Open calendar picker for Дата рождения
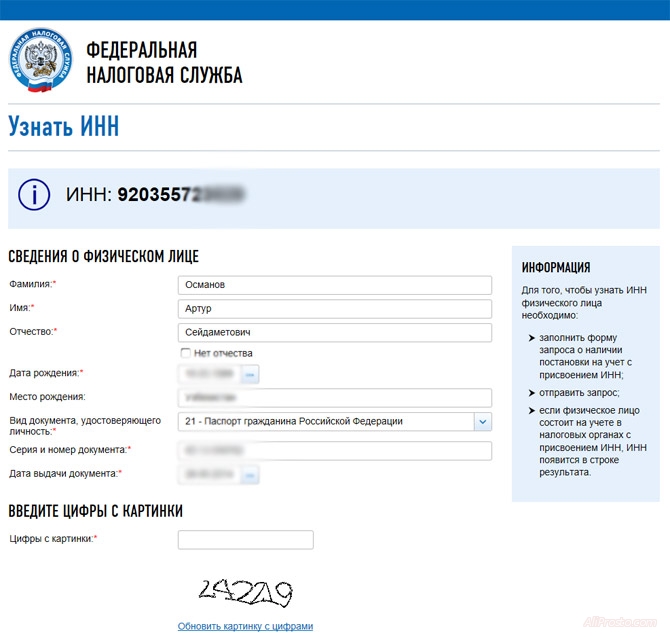The height and width of the screenshot is (637, 670). click(249, 374)
